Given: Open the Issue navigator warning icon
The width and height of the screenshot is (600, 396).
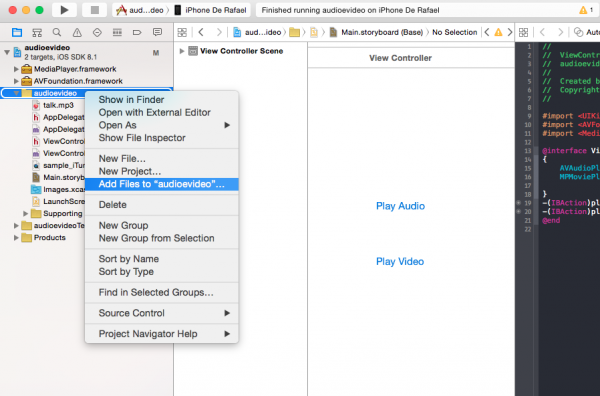Looking at the screenshot, I should tap(77, 33).
